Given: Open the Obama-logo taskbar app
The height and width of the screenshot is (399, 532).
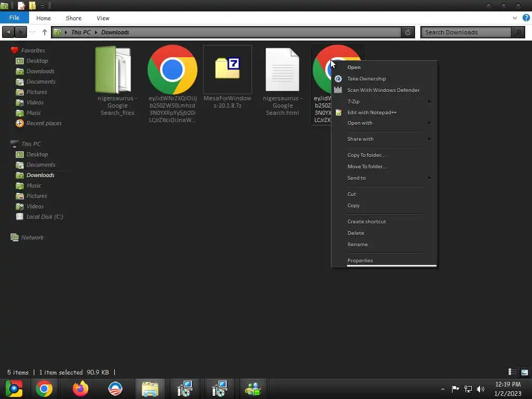Looking at the screenshot, I should click(115, 389).
